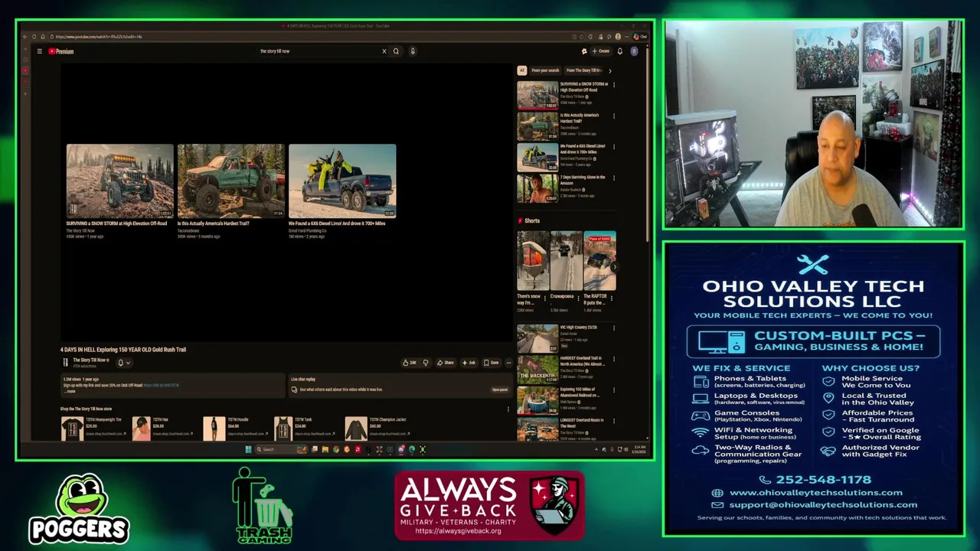This screenshot has height=551, width=980.
Task: Open the merch shelf options menu
Action: 508,409
